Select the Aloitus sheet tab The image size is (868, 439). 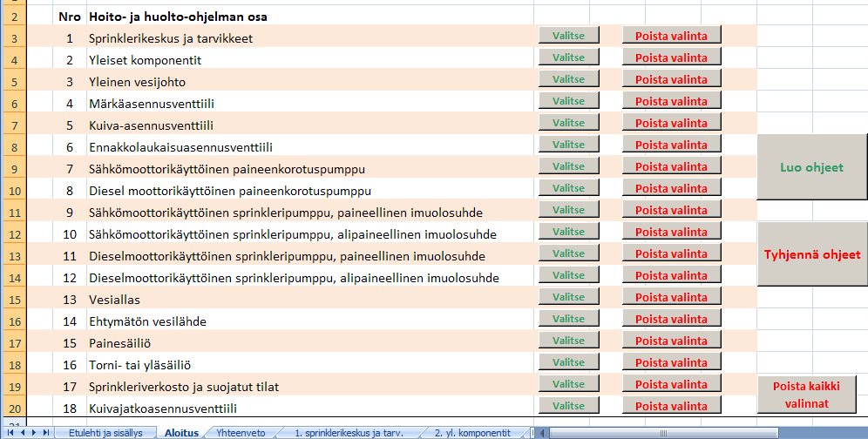tap(181, 433)
